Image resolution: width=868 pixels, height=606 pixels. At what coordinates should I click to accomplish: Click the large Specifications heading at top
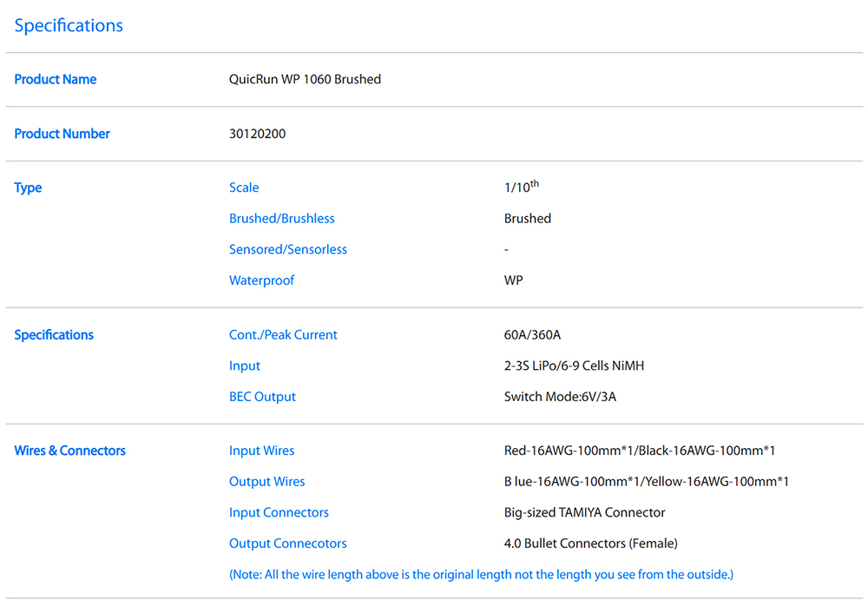pyautogui.click(x=69, y=26)
